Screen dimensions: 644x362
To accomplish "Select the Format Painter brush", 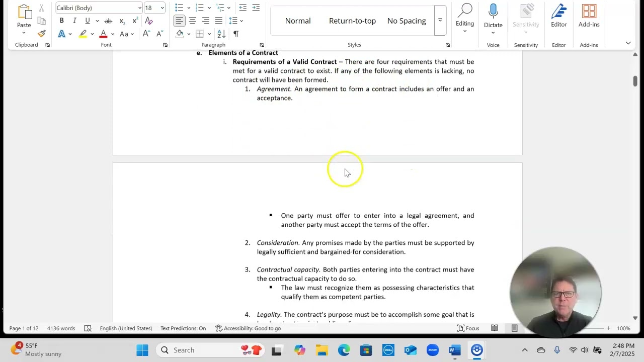I will (41, 34).
